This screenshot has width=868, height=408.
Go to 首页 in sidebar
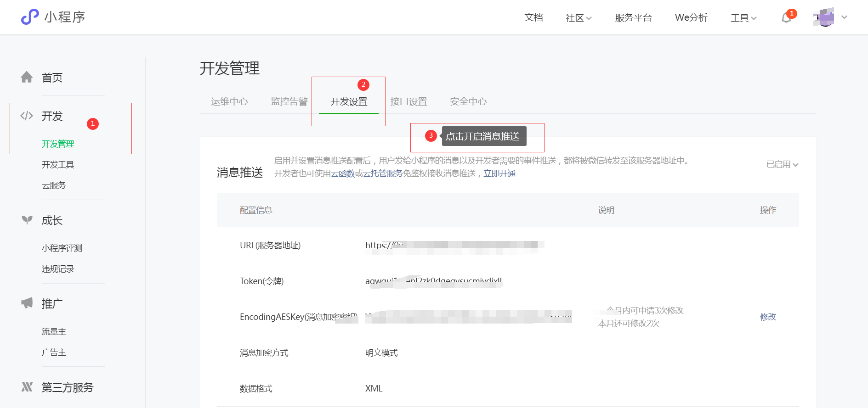[x=52, y=78]
